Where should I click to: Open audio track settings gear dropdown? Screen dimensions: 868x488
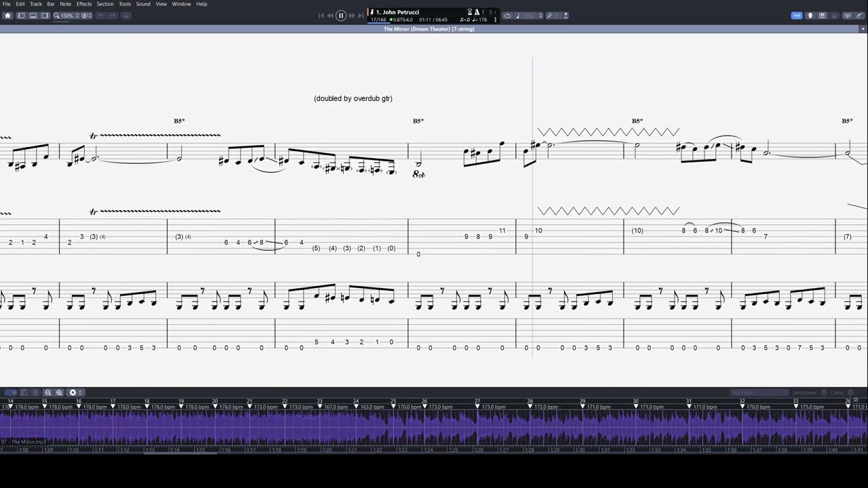(75, 392)
